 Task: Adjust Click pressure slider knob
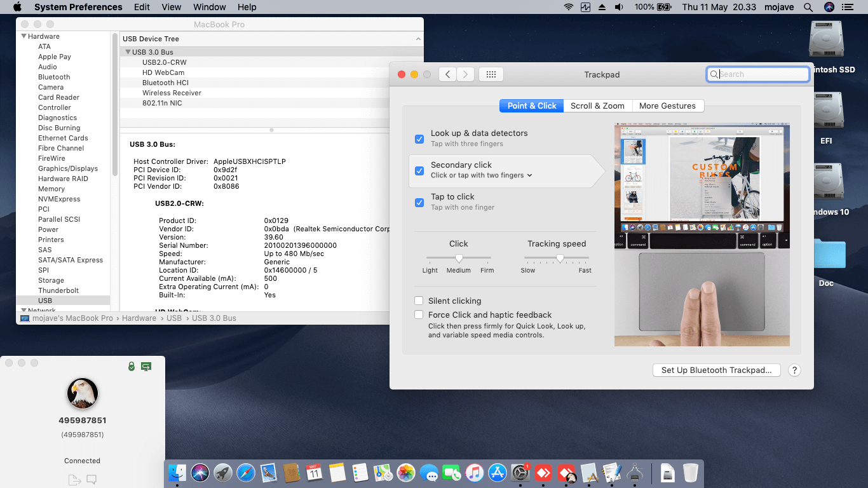(459, 258)
